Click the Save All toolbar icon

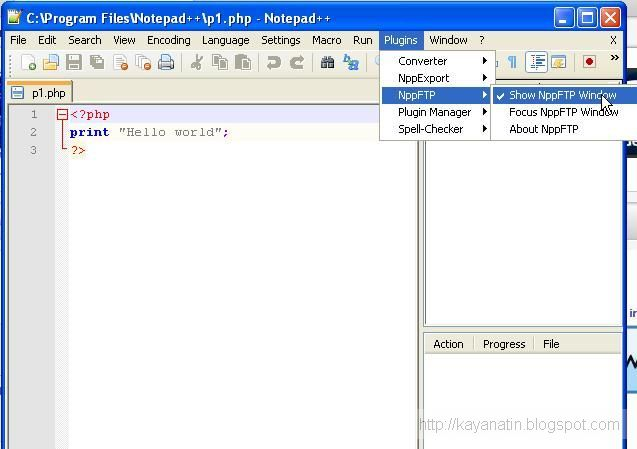click(97, 63)
